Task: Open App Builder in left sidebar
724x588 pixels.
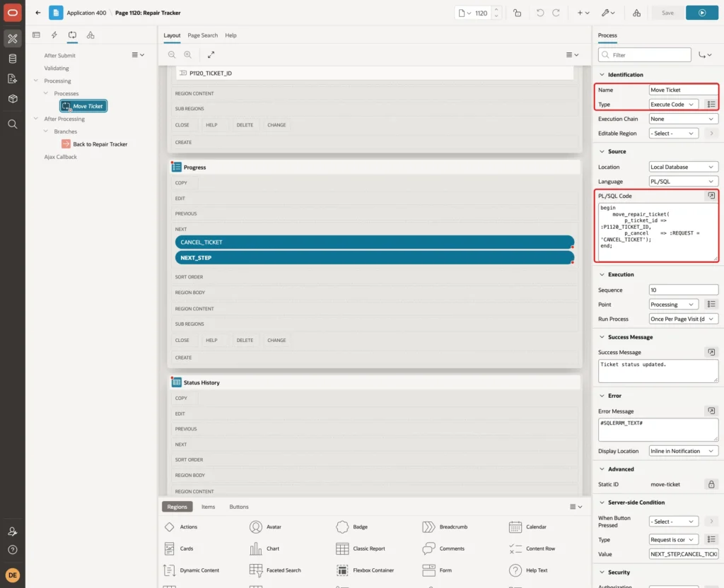Action: (x=13, y=39)
